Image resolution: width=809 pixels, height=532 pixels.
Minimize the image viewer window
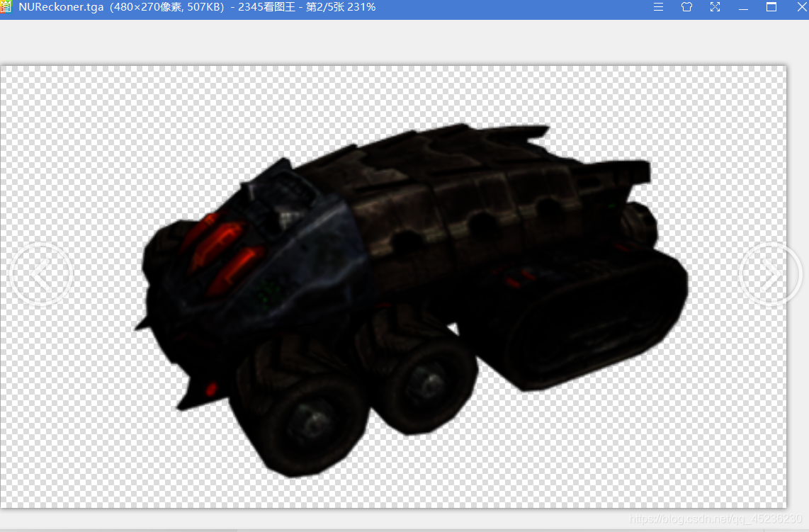pos(744,9)
